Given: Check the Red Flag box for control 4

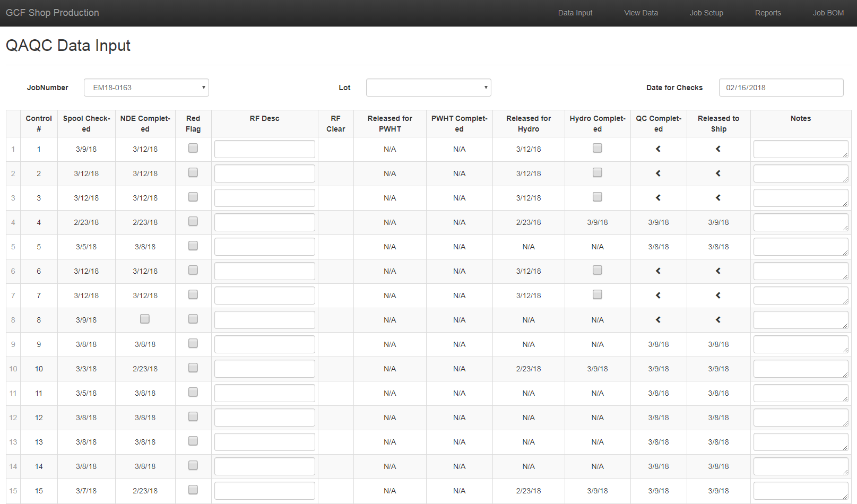Looking at the screenshot, I should coord(193,221).
